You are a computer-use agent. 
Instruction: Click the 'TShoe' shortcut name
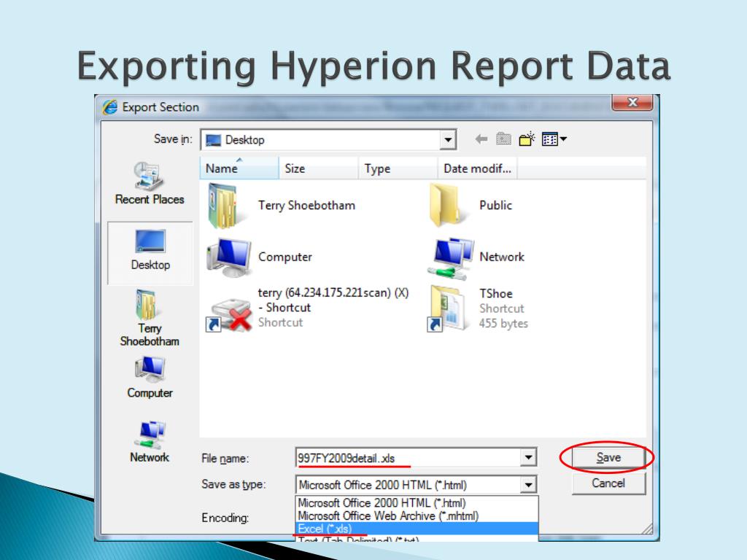pos(496,293)
